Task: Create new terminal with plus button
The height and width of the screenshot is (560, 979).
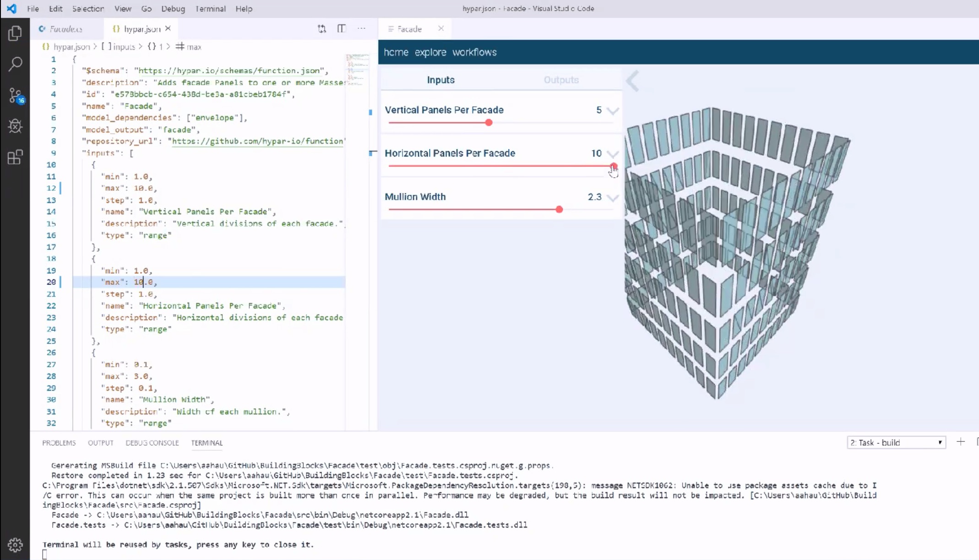Action: pos(961,442)
